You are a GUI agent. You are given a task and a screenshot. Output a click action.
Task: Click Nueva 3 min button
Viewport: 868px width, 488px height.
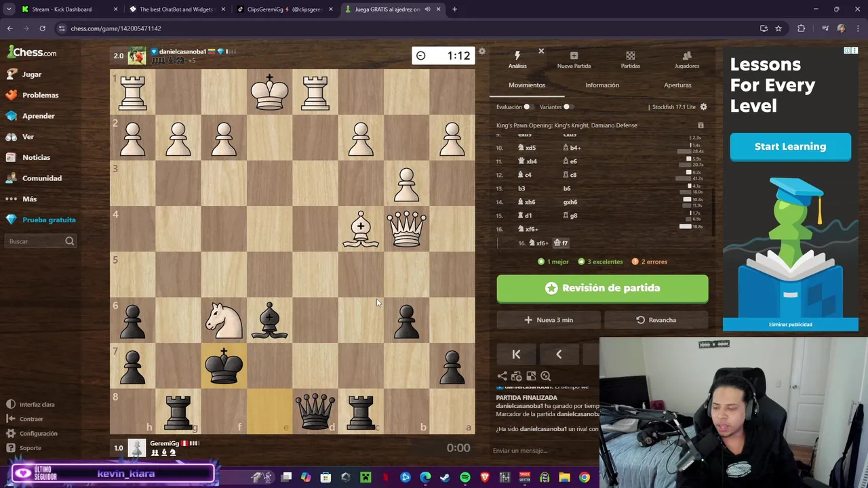tap(549, 320)
